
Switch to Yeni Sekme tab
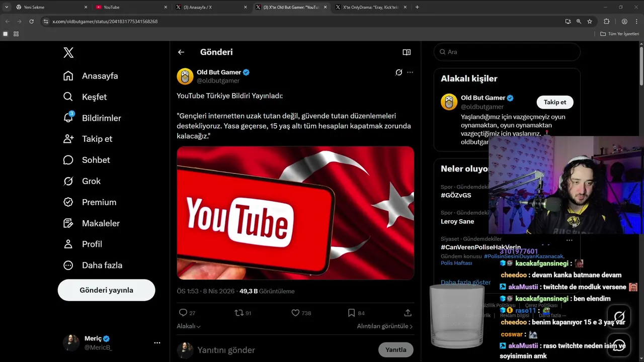click(x=51, y=7)
